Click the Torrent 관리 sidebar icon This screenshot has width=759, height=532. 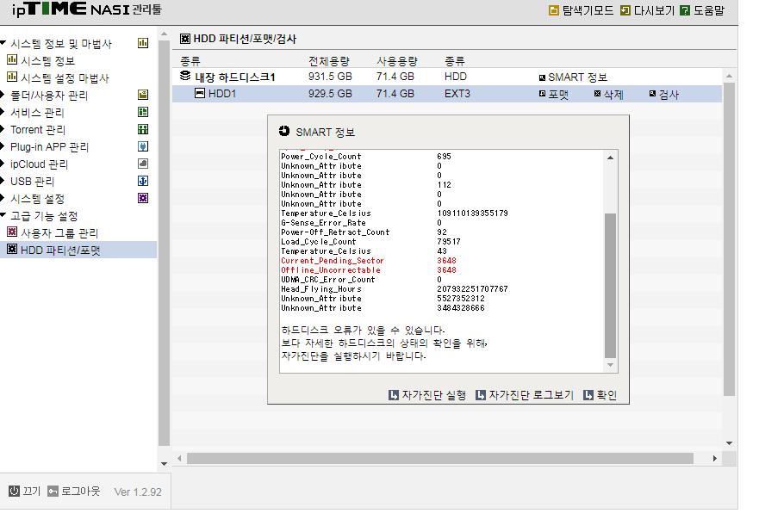[x=143, y=130]
